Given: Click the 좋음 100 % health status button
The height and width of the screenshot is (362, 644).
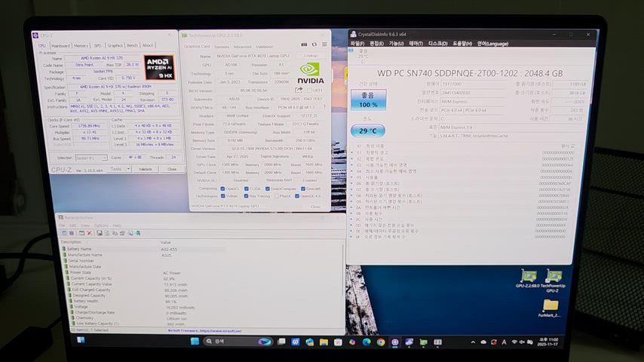Looking at the screenshot, I should (x=368, y=100).
